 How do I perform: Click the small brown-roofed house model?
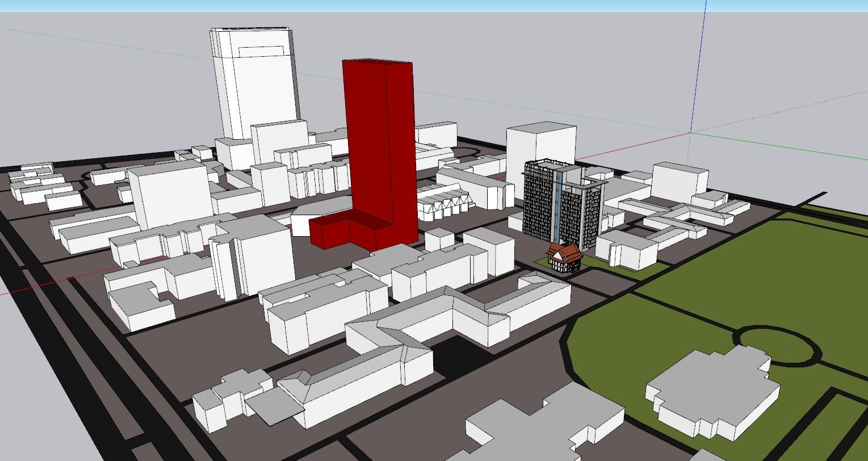pyautogui.click(x=565, y=257)
